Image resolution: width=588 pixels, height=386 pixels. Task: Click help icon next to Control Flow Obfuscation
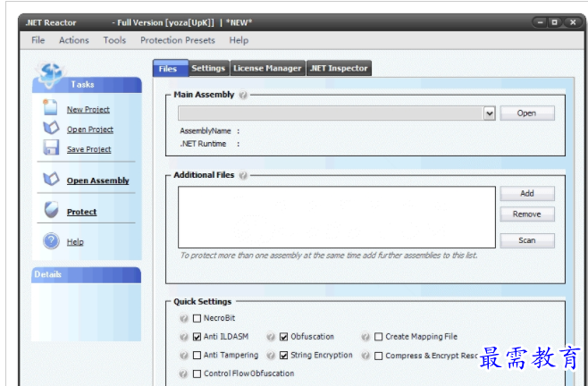point(183,373)
